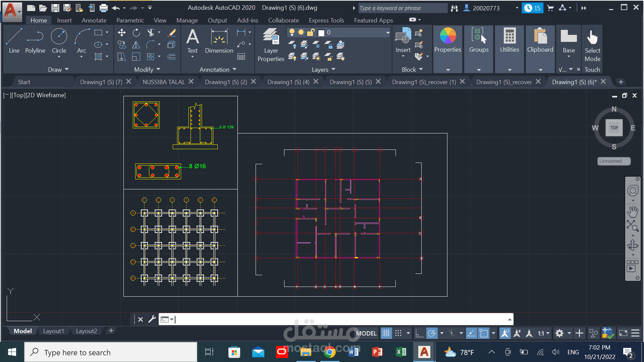Click the Pan hand in navigation bar
This screenshot has height=362, width=644.
[x=633, y=212]
